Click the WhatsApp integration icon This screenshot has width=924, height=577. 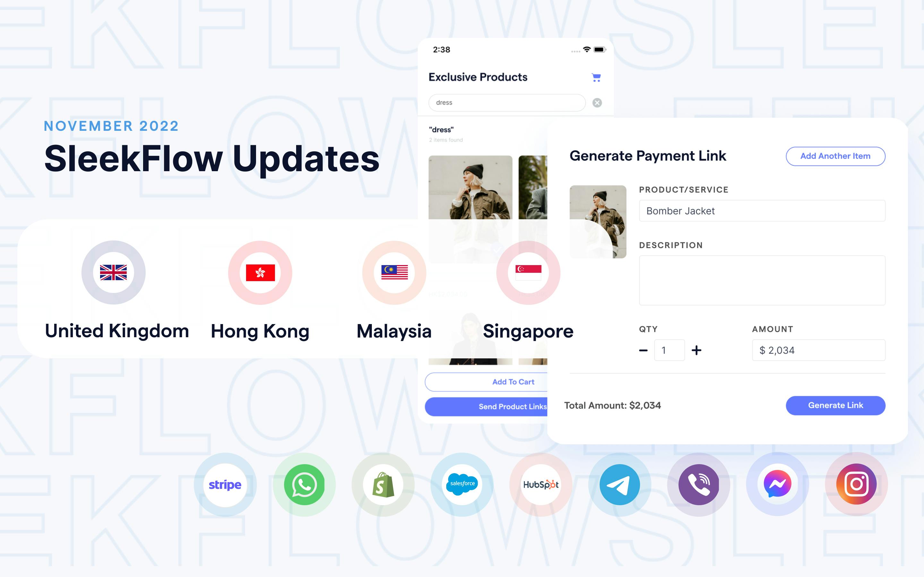tap(305, 484)
